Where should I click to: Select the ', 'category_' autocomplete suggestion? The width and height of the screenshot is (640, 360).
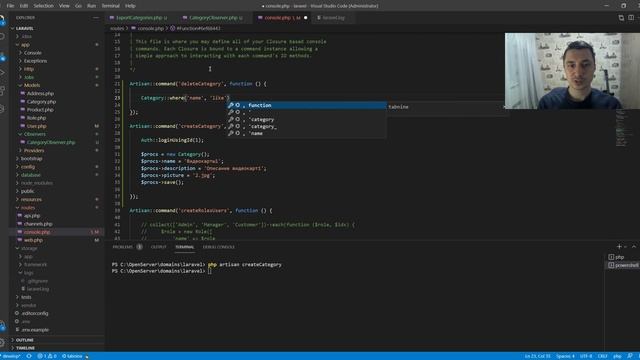307,127
